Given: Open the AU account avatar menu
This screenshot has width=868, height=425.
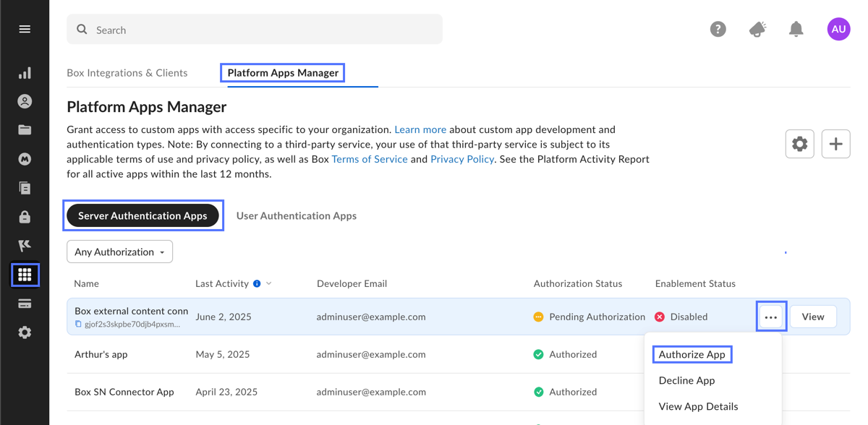Looking at the screenshot, I should click(838, 29).
